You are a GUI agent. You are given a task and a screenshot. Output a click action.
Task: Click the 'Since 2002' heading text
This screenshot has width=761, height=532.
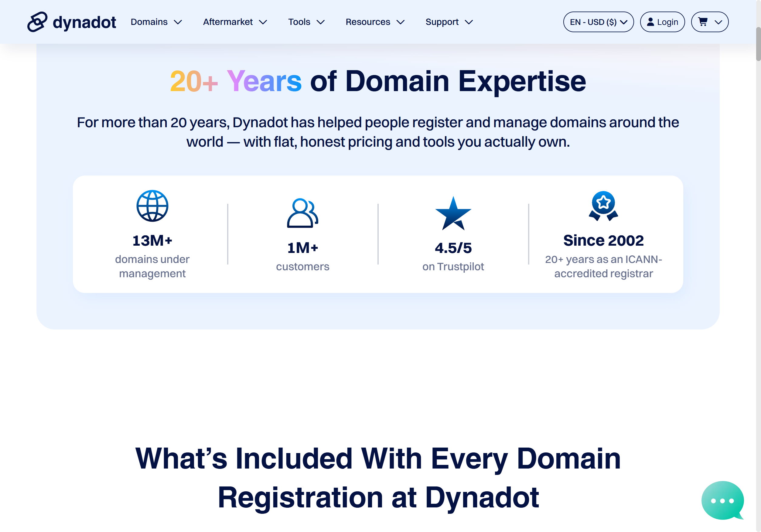point(603,240)
